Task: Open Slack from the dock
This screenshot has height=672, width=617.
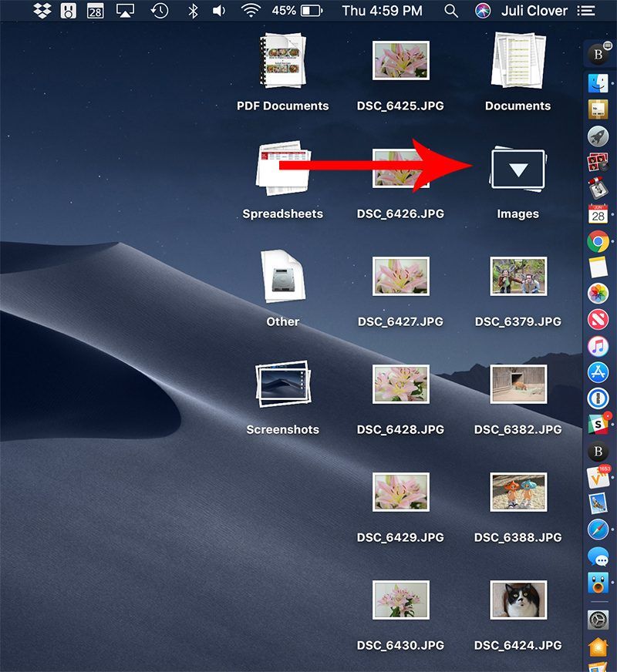Action: (598, 424)
